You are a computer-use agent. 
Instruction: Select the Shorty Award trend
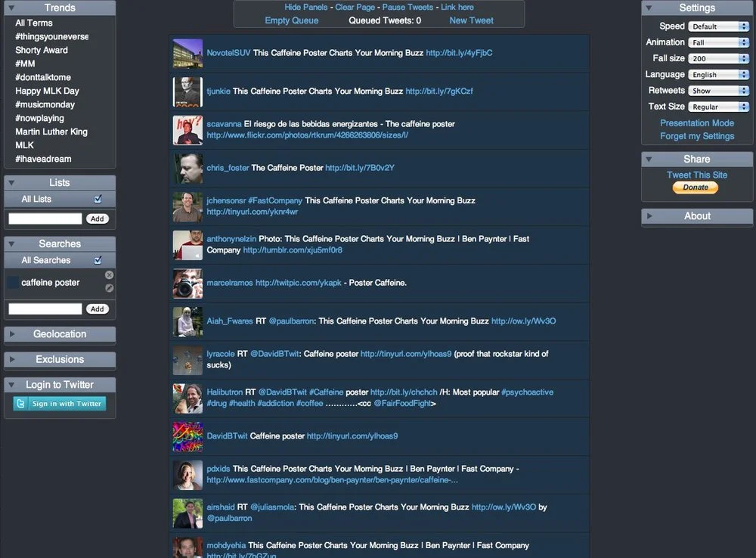(42, 50)
